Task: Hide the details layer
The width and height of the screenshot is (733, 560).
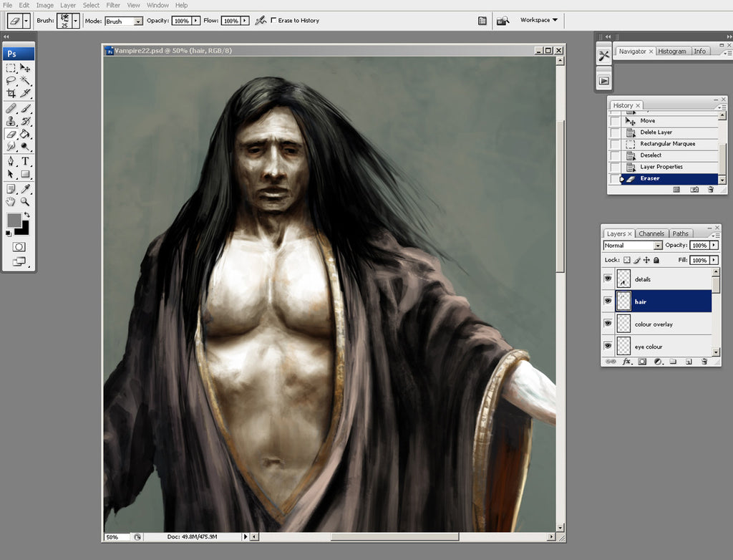Action: (608, 279)
